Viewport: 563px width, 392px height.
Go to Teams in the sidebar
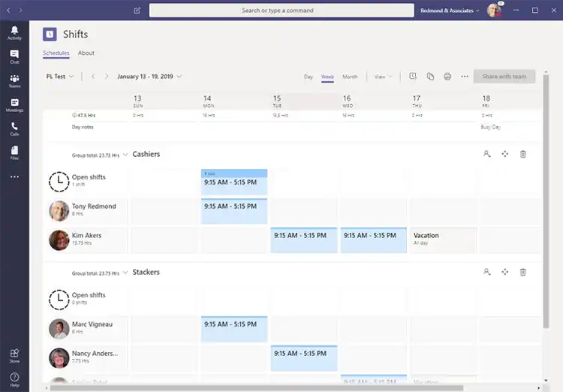pos(14,80)
